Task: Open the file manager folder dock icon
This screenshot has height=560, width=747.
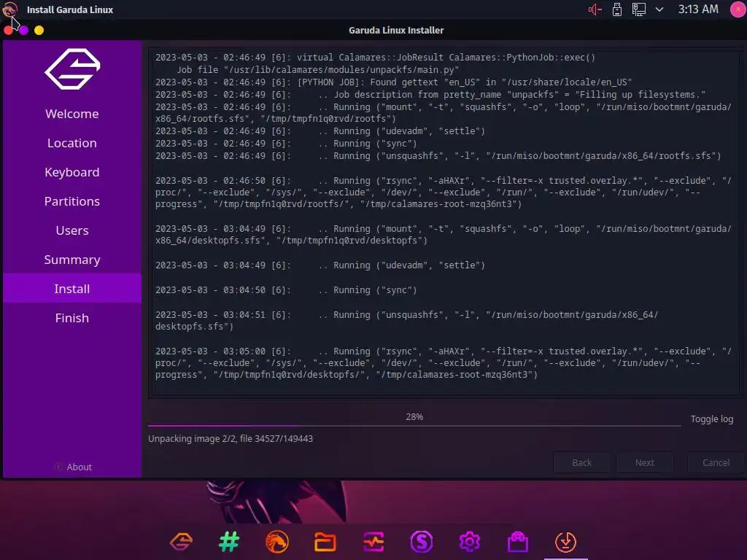Action: point(325,542)
